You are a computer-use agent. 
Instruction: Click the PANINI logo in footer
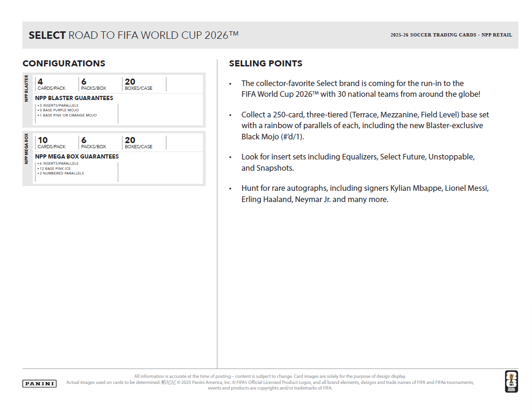(39, 383)
